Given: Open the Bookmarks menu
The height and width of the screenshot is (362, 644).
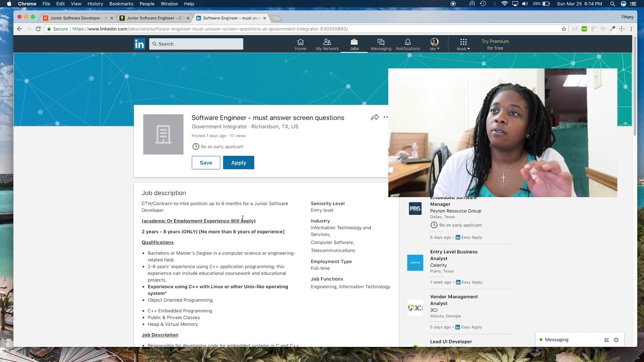Looking at the screenshot, I should click(x=121, y=4).
